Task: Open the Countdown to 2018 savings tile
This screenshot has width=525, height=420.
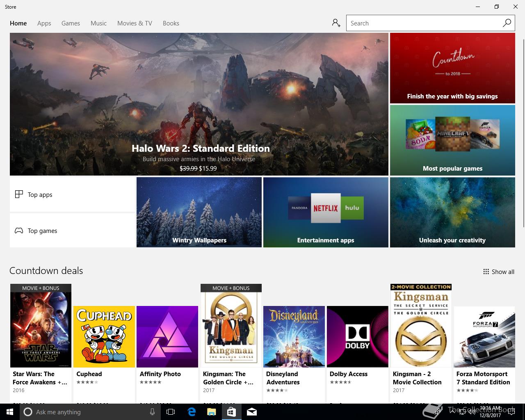Action: coord(452,68)
